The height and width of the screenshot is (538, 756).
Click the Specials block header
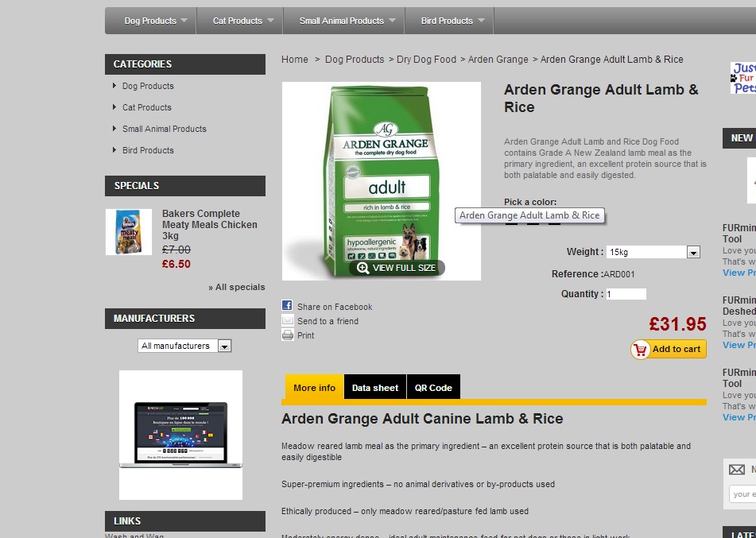185,186
